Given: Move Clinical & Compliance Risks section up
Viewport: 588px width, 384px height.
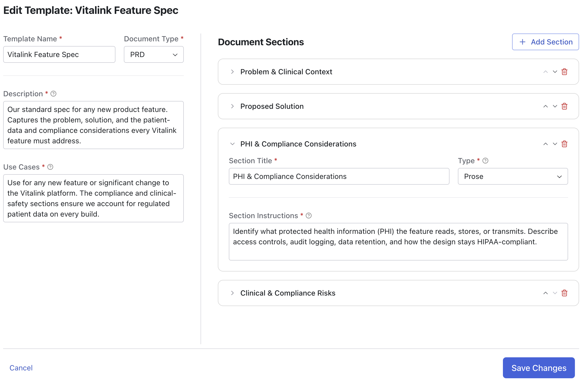Looking at the screenshot, I should pos(546,293).
